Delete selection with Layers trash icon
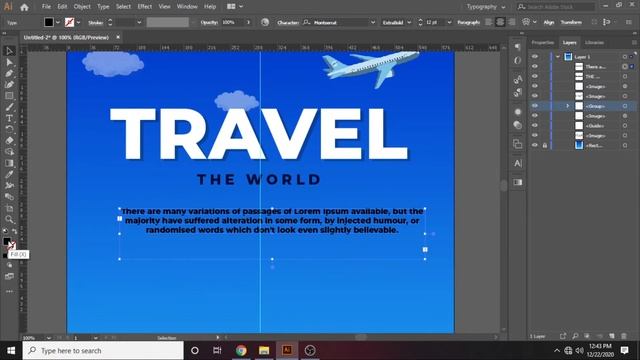Viewport: 640px width, 360px height. click(x=624, y=336)
